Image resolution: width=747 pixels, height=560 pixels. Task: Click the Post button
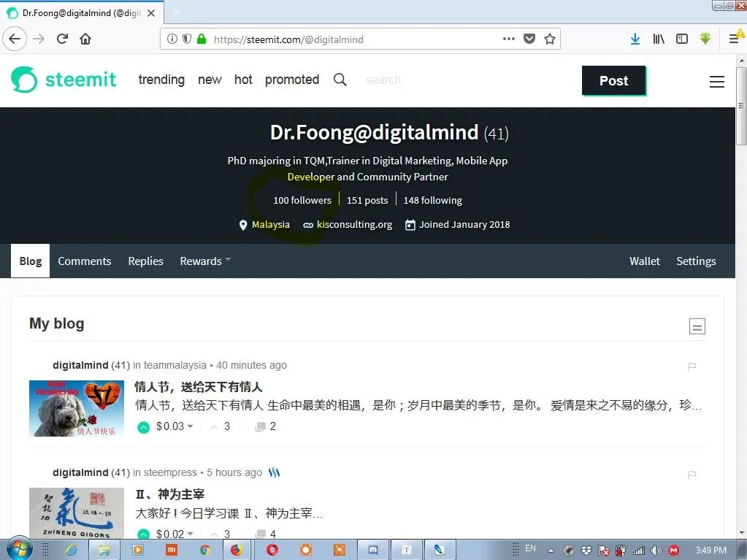613,80
